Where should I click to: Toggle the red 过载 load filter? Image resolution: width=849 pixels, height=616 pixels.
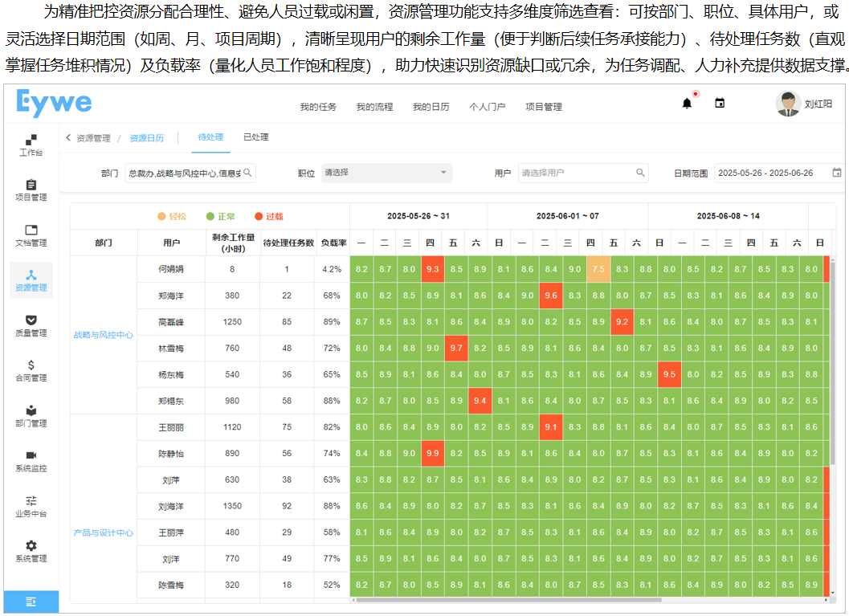[x=265, y=216]
